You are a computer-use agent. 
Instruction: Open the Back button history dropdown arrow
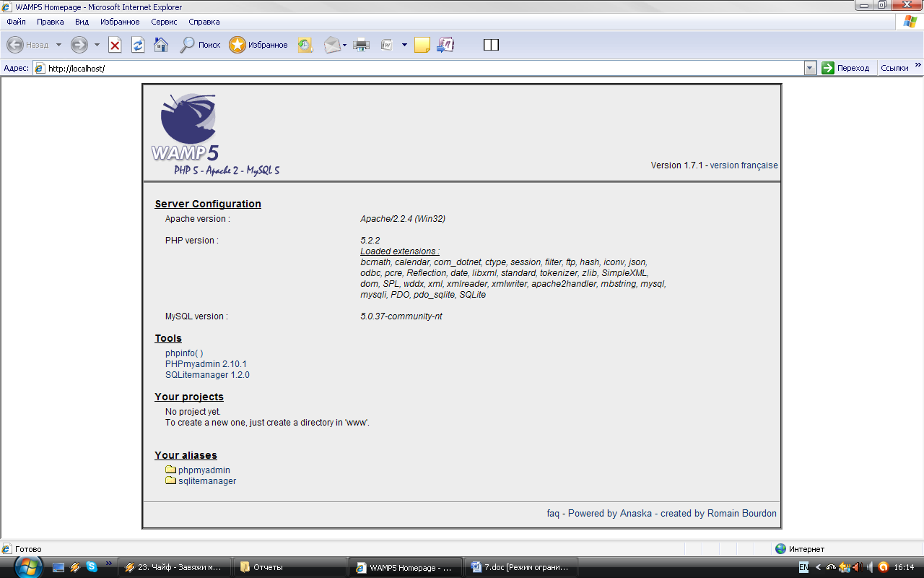[x=58, y=45]
